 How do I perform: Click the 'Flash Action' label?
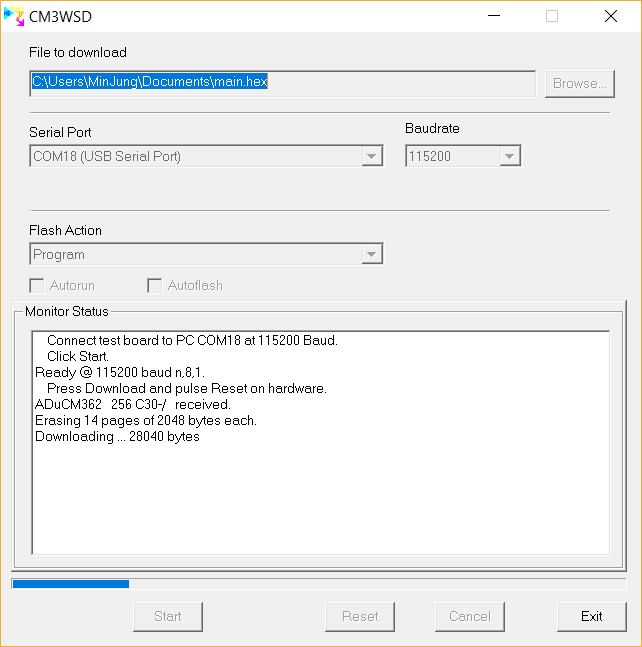click(x=65, y=230)
